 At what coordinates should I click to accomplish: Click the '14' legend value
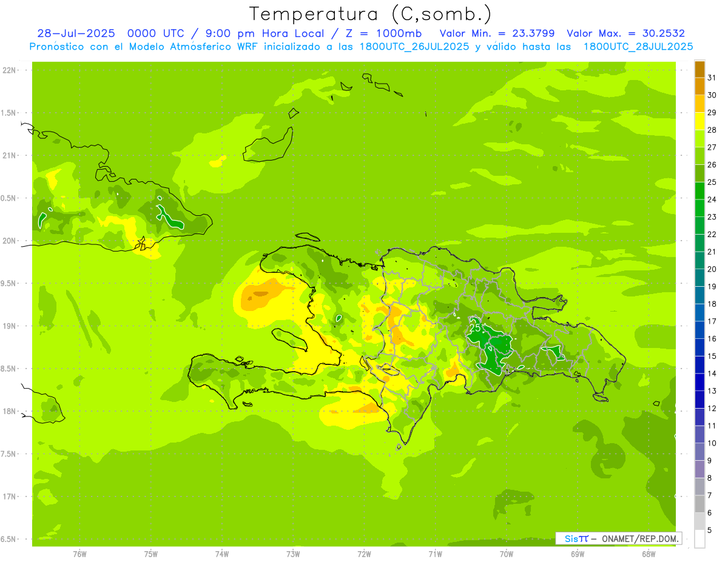pyautogui.click(x=712, y=373)
